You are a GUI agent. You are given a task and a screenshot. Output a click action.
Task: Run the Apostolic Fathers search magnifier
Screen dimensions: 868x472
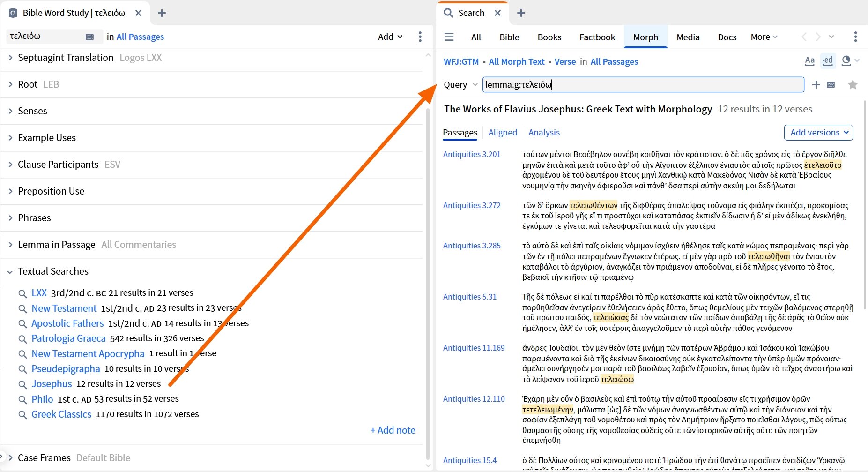point(22,324)
